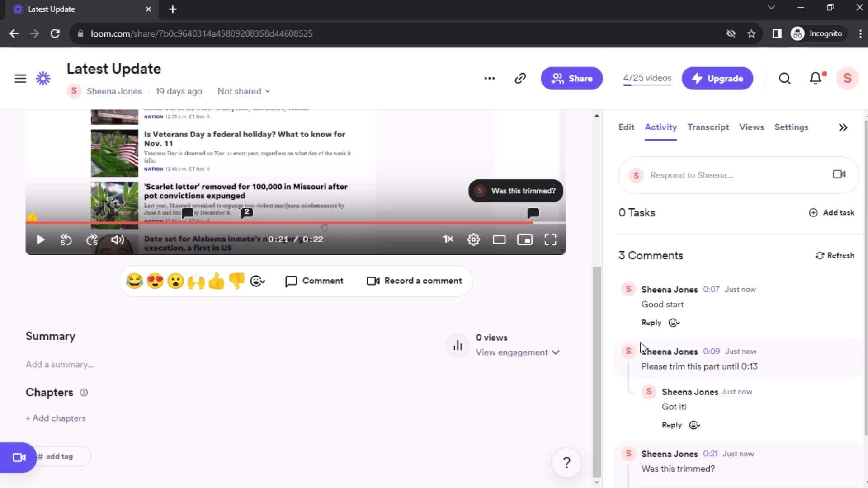Click the playback speed 1x toggle
This screenshot has width=868, height=488.
(448, 239)
